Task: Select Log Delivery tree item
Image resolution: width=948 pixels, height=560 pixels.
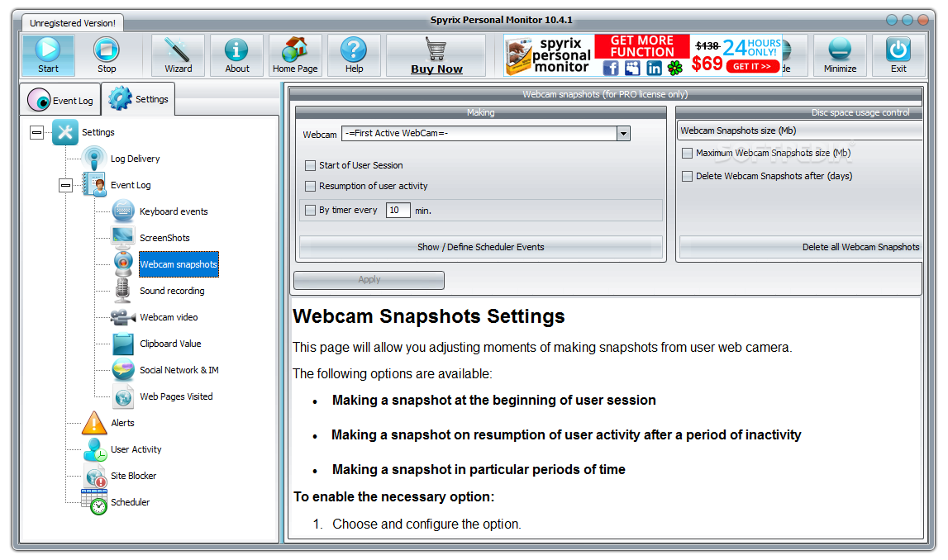Action: [136, 159]
